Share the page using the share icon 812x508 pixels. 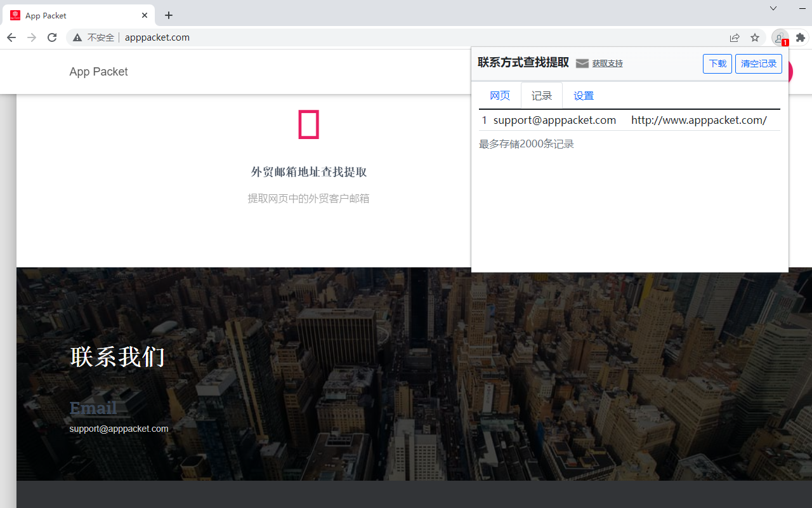[734, 37]
